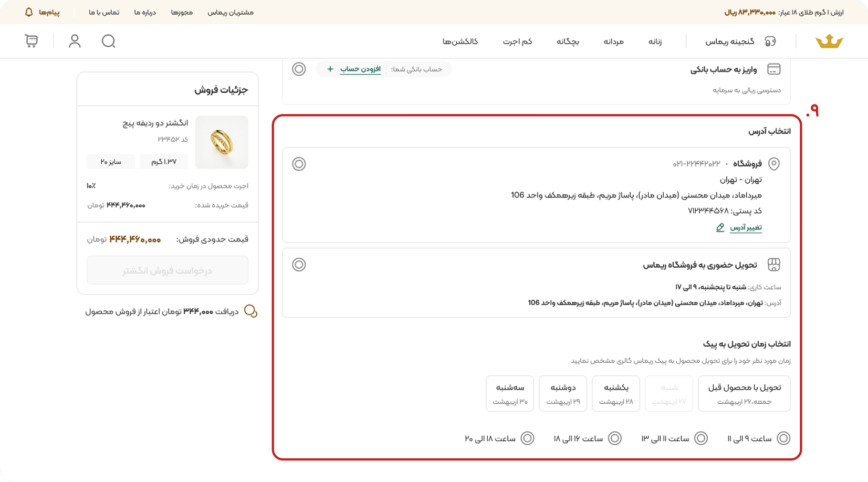
Task: Open the shopping cart icon
Action: click(x=32, y=41)
